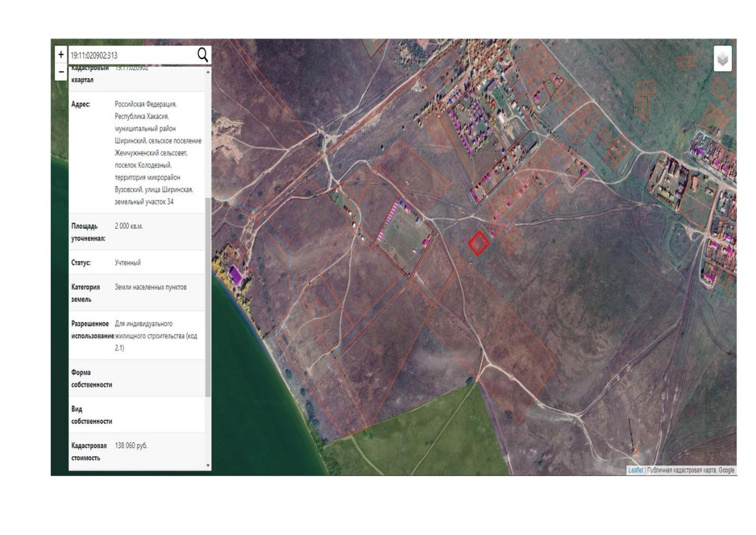Click the "Публичная кадастровая карта, Google" attribution text

click(691, 471)
